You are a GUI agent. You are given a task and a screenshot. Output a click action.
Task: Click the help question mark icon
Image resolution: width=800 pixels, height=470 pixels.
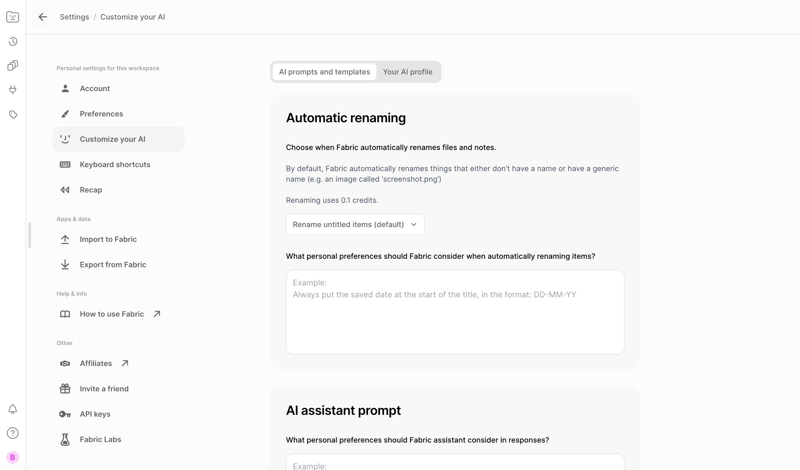pos(13,433)
